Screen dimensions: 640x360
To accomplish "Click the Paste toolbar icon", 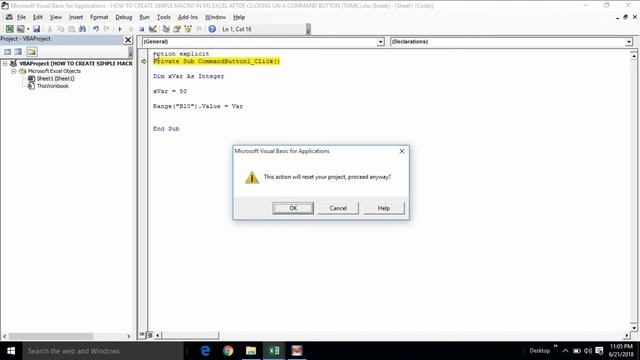I will (x=71, y=29).
